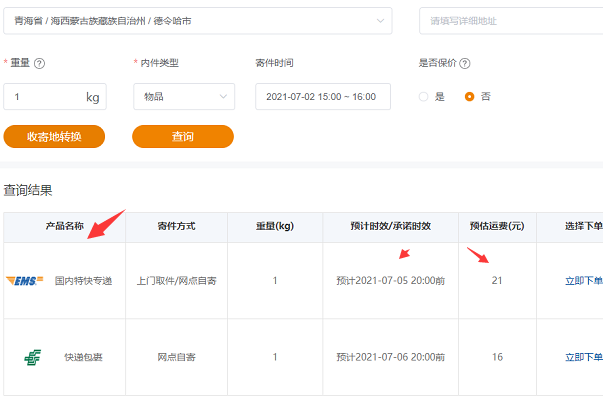Click the 预计2021-07-05 20:00前 cell
Viewport: 603px width, 403px height.
(x=390, y=281)
